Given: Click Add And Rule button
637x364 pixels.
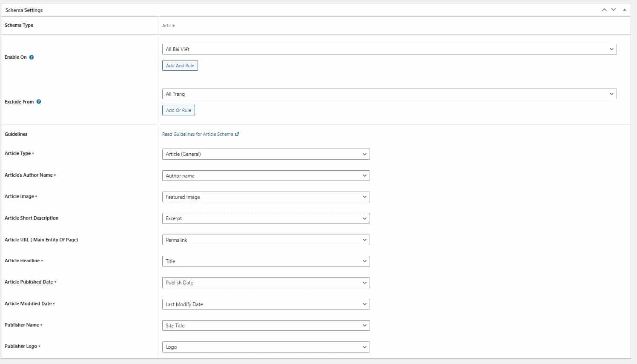Looking at the screenshot, I should [x=180, y=66].
